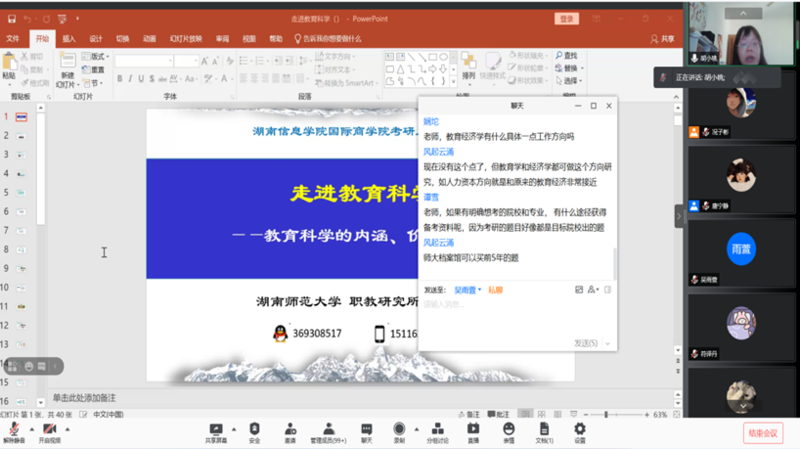Click the red End Meeting button
The image size is (800, 449).
(x=763, y=433)
